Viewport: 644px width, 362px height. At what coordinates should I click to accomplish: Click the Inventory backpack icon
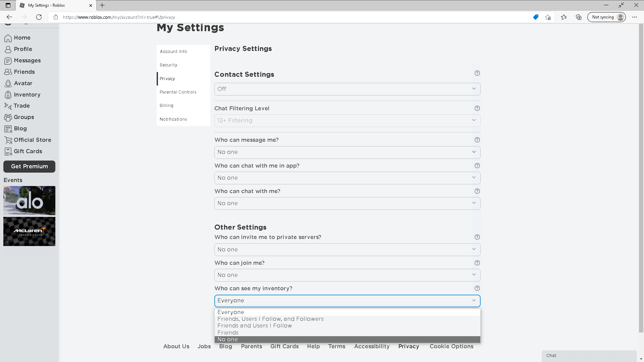click(8, 95)
